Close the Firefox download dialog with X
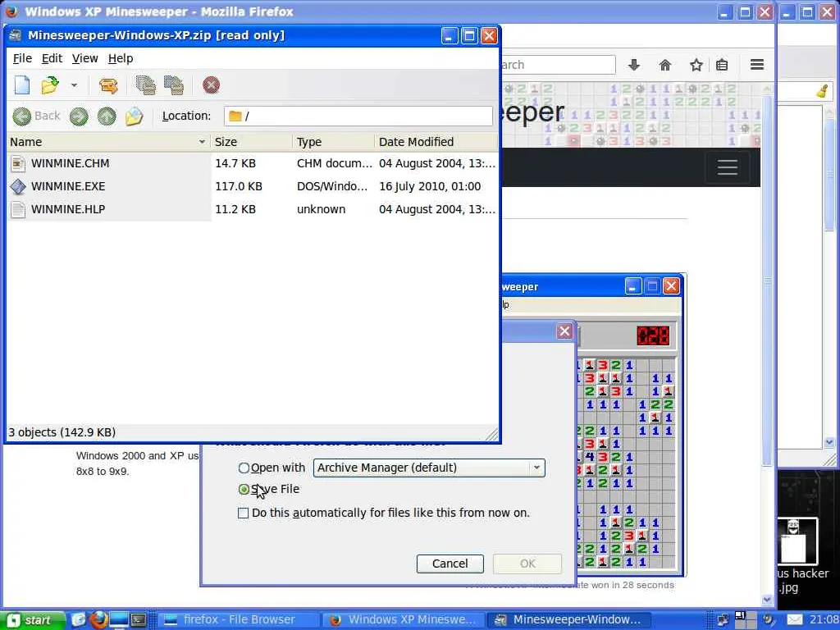The image size is (840, 630). coord(564,331)
